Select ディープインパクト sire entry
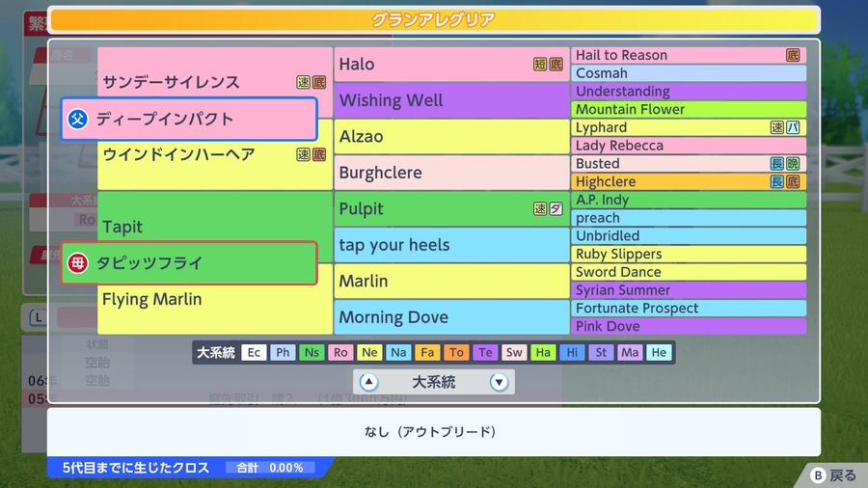 pyautogui.click(x=189, y=119)
